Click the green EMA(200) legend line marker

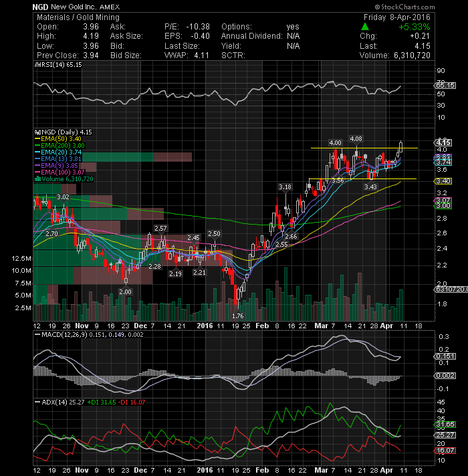pyautogui.click(x=37, y=146)
